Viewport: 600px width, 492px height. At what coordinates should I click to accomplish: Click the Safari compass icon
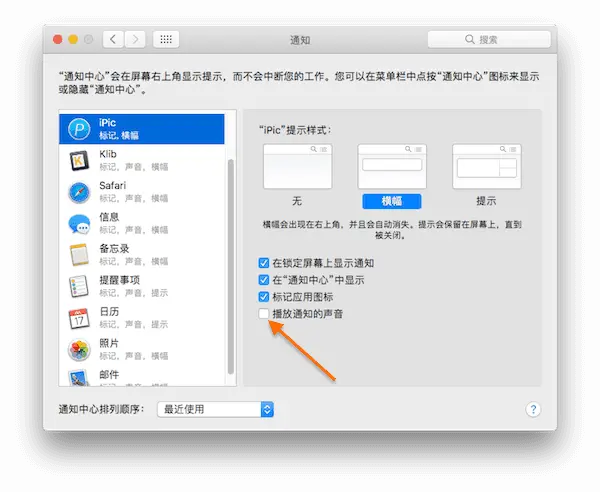pyautogui.click(x=79, y=192)
